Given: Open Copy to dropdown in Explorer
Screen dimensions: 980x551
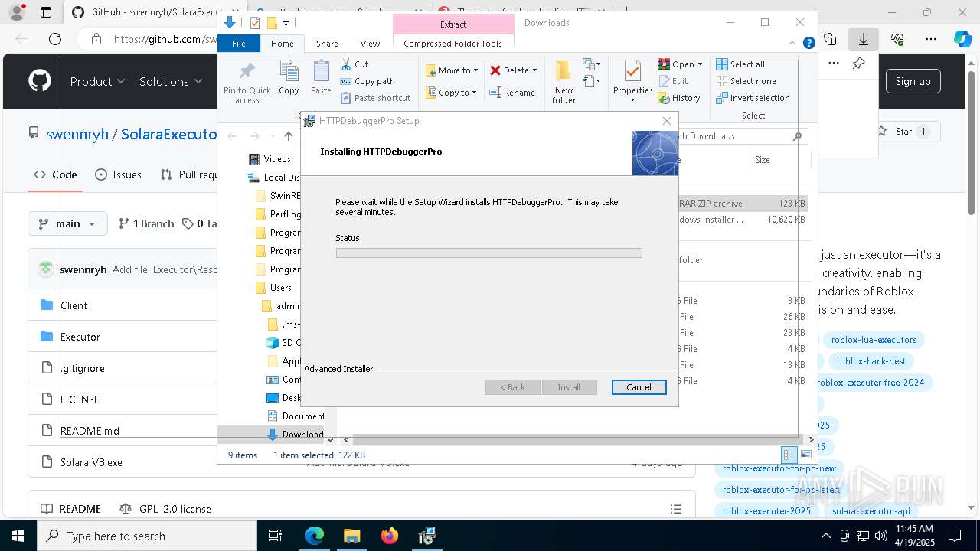Looking at the screenshot, I should 451,93.
